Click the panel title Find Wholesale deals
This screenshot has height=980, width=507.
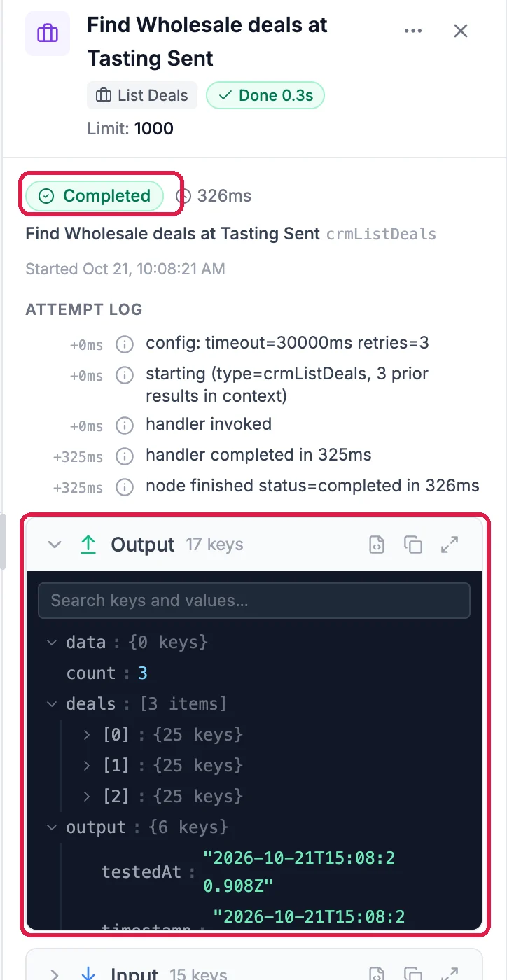pyautogui.click(x=207, y=42)
